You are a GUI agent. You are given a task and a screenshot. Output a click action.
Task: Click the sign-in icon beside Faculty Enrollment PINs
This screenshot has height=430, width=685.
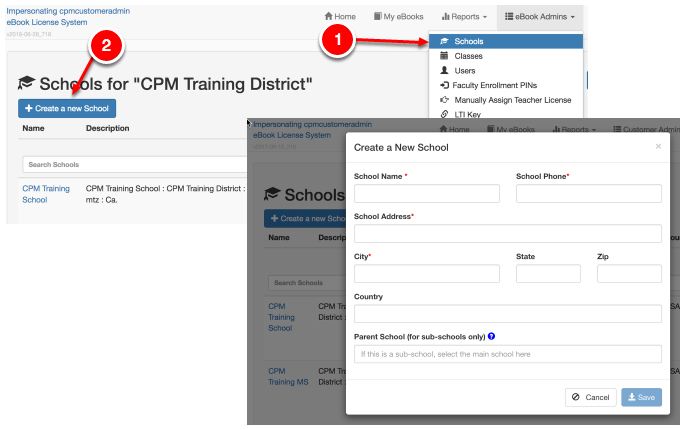coord(444,85)
